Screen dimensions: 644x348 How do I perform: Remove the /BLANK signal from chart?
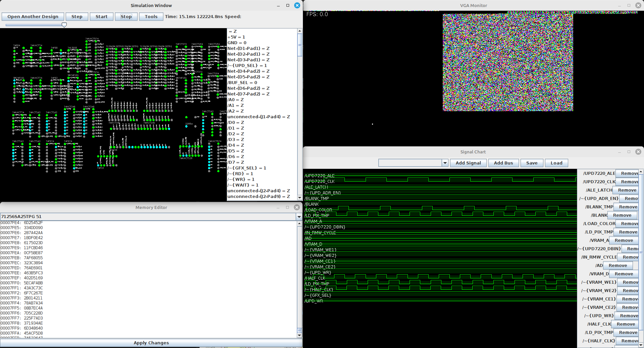coord(622,215)
